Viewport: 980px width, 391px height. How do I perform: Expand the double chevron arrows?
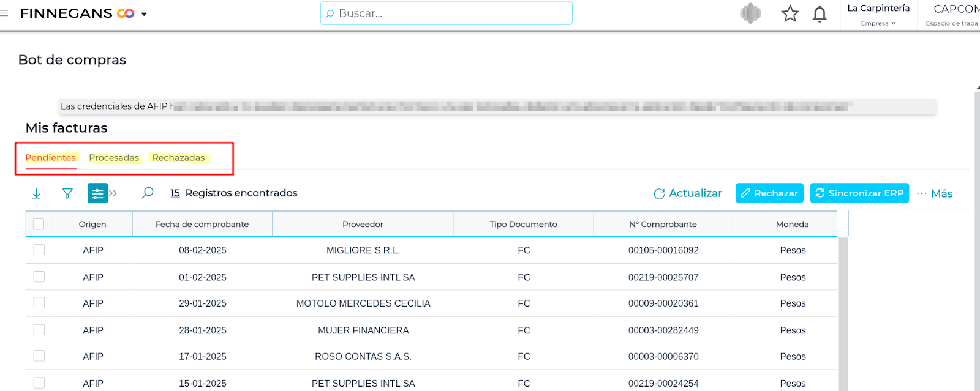(113, 193)
